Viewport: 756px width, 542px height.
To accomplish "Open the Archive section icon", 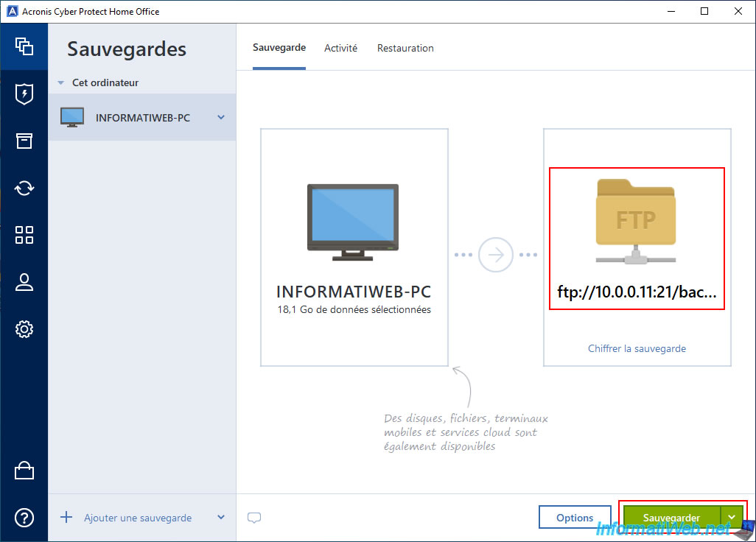I will (x=24, y=141).
